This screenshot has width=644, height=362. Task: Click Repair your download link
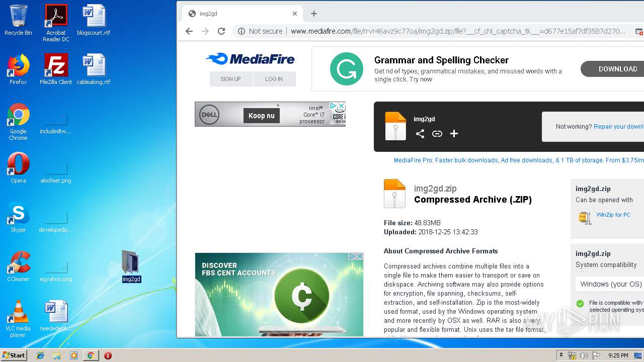point(618,127)
